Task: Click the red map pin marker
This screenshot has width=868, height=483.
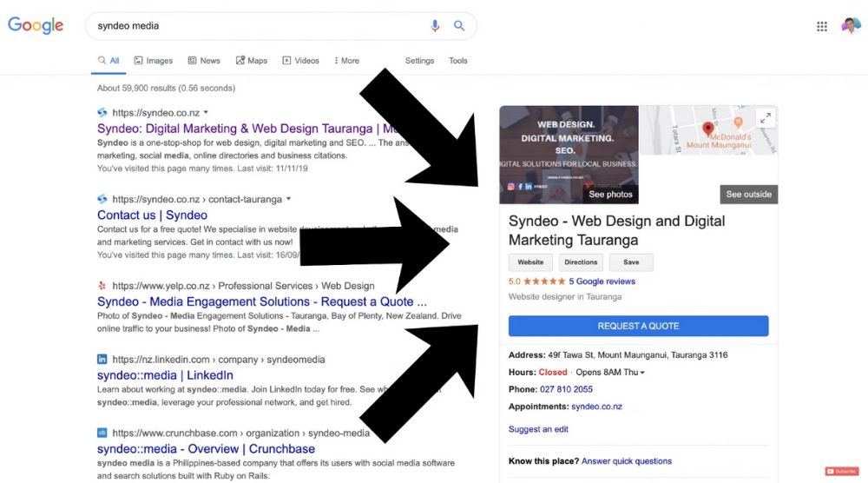Action: coord(707,129)
